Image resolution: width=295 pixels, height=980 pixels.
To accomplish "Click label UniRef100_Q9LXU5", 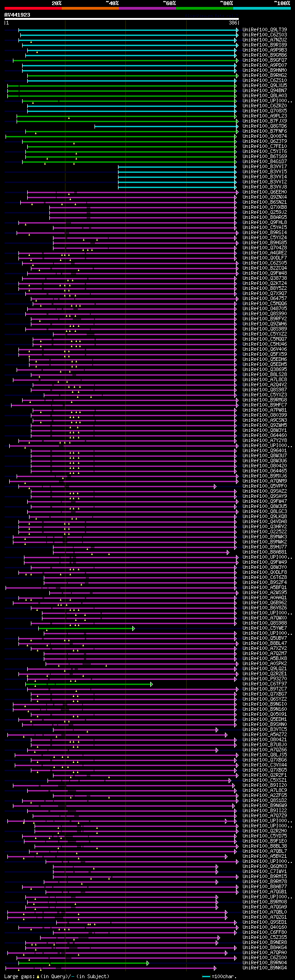I will tap(265, 86).
